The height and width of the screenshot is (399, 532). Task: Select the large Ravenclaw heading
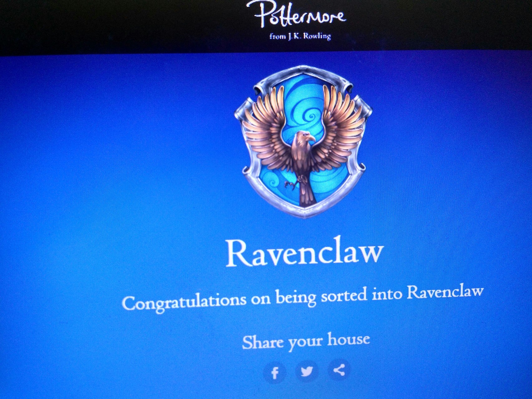pos(304,252)
